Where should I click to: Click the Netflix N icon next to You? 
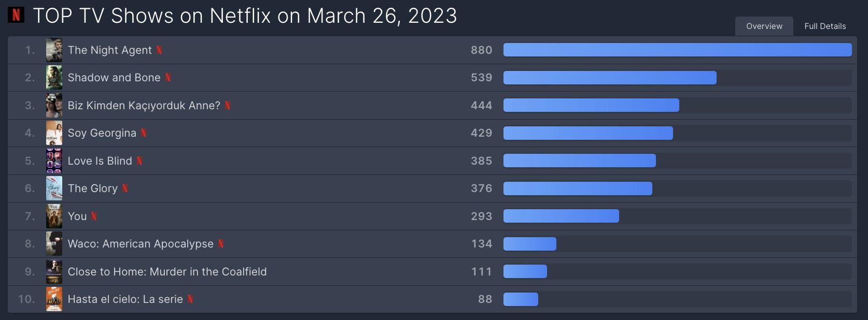click(x=94, y=216)
